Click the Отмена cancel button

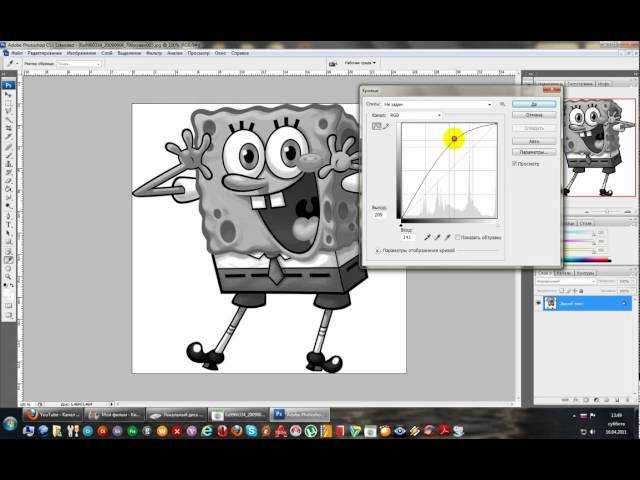tap(534, 115)
